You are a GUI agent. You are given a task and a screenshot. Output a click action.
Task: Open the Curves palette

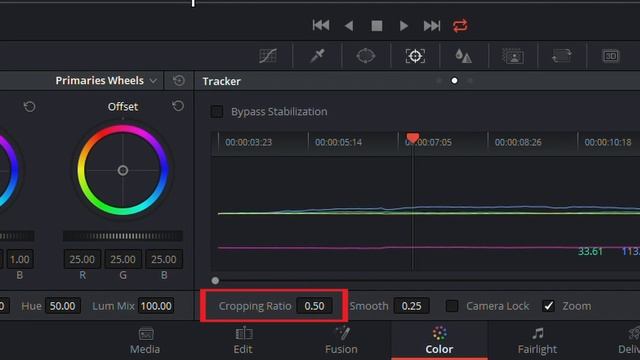coord(268,56)
